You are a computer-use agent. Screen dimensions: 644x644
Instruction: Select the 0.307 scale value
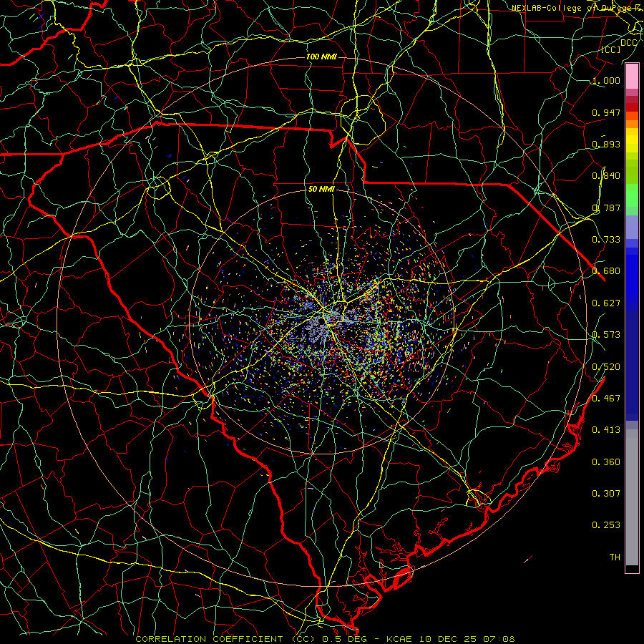[x=606, y=494]
